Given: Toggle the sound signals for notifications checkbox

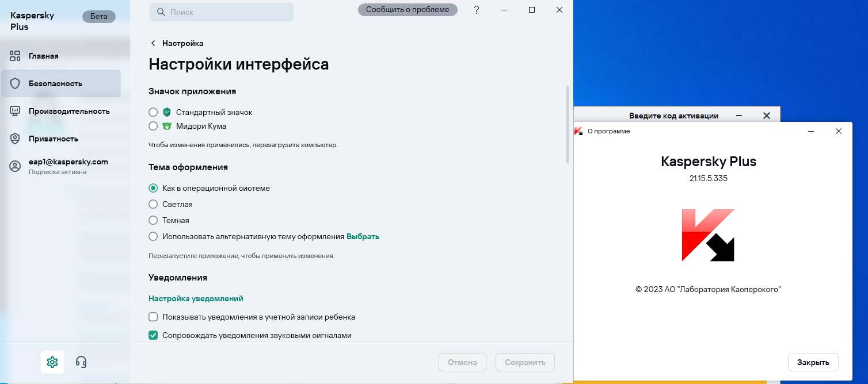Looking at the screenshot, I should coord(153,335).
